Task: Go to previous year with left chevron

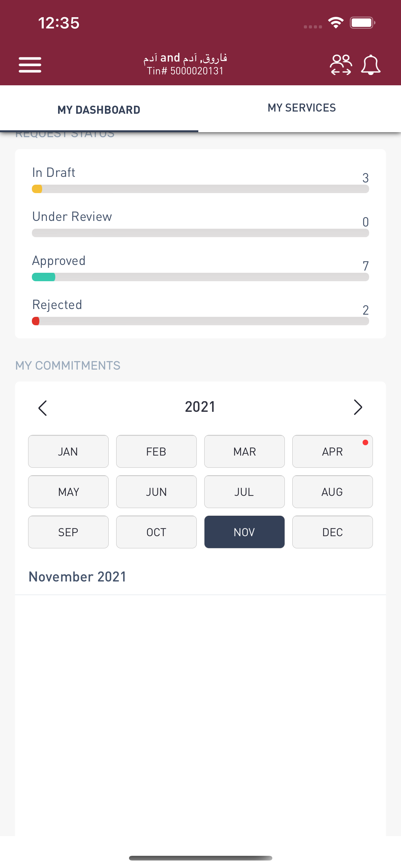Action: (42, 408)
